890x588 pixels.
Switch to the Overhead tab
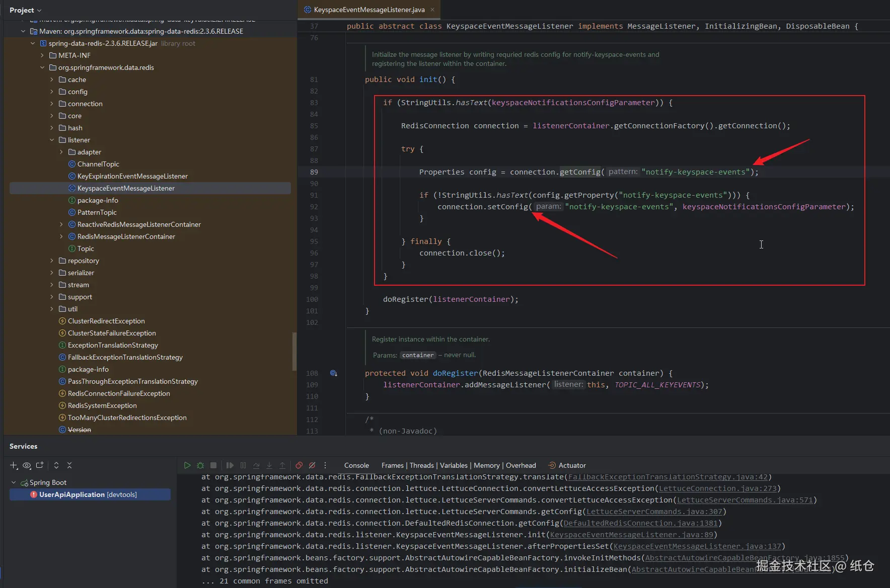click(521, 465)
